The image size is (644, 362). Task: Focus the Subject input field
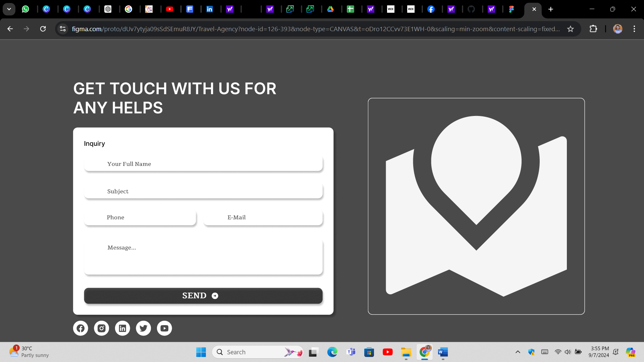pyautogui.click(x=203, y=191)
